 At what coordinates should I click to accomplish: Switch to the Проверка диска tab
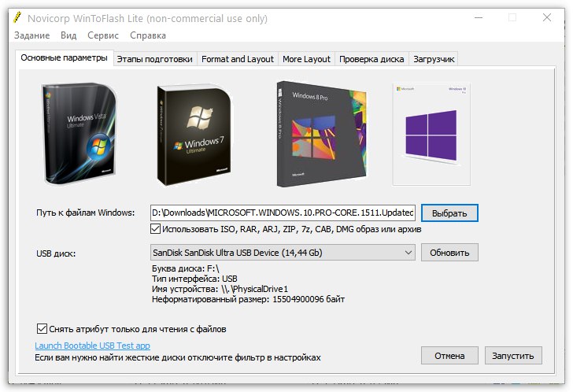[372, 59]
